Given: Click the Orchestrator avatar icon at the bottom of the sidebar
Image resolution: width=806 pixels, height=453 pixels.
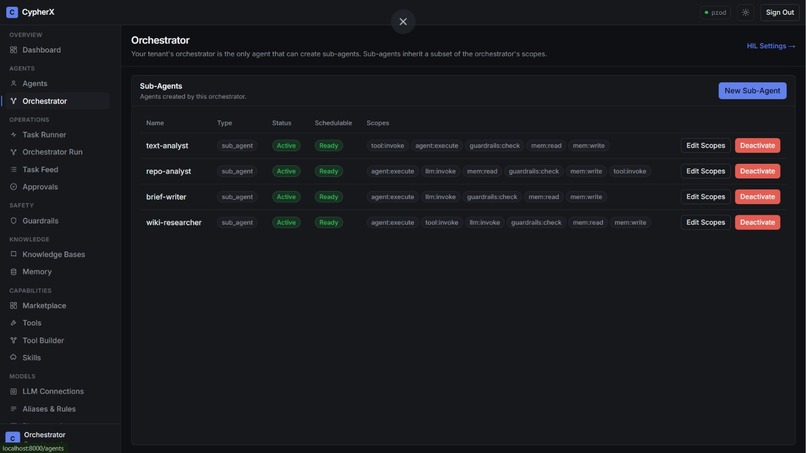Looking at the screenshot, I should click(12, 438).
